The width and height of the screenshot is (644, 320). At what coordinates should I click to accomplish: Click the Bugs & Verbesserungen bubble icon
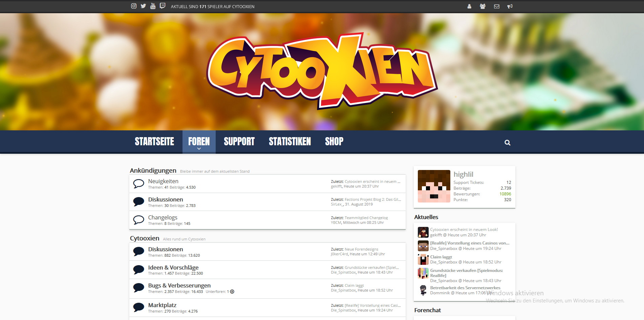(x=138, y=288)
